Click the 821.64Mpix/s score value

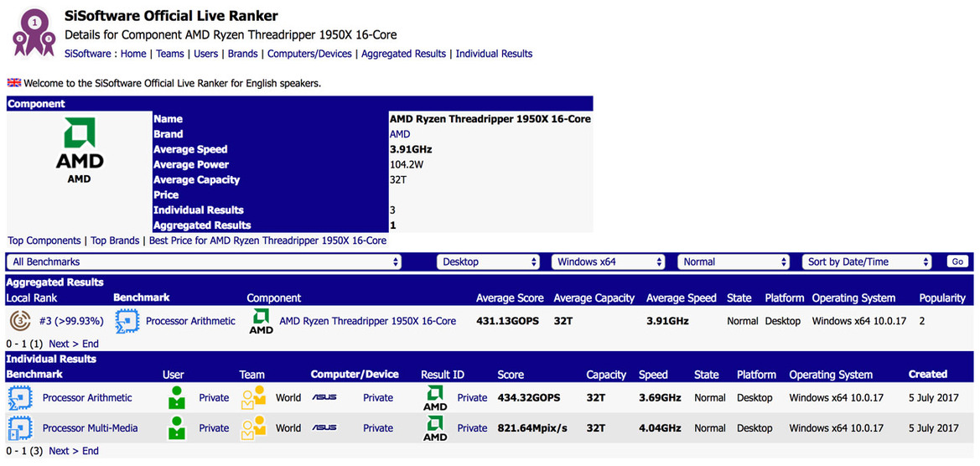pyautogui.click(x=532, y=428)
